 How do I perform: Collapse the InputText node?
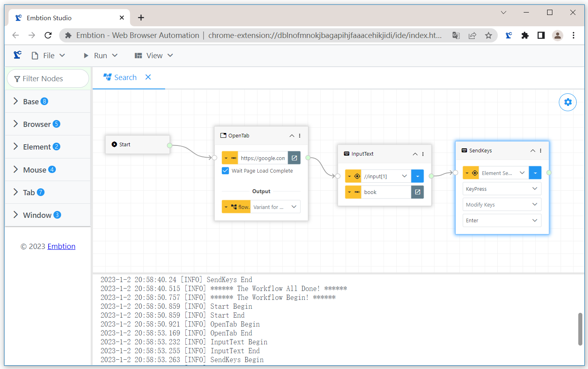coord(415,154)
